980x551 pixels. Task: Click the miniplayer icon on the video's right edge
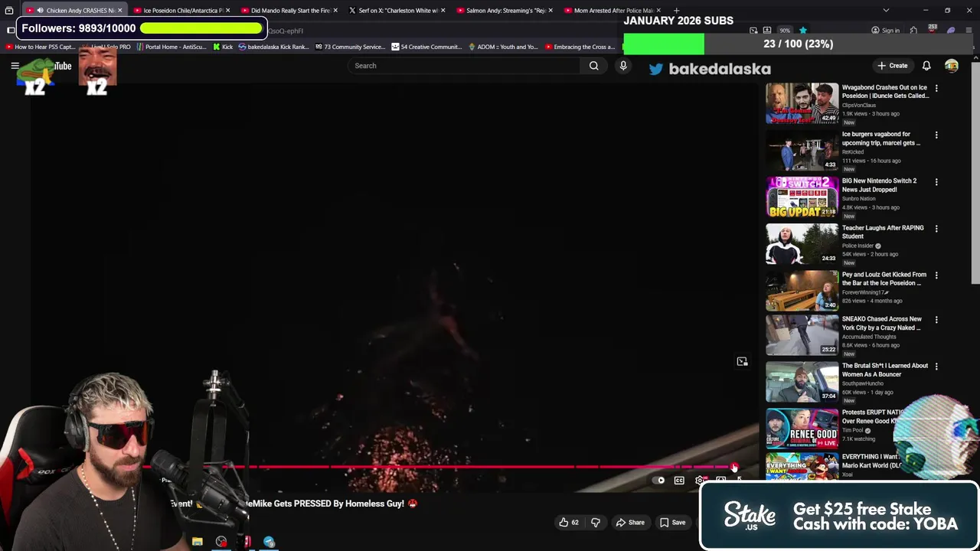click(x=742, y=361)
